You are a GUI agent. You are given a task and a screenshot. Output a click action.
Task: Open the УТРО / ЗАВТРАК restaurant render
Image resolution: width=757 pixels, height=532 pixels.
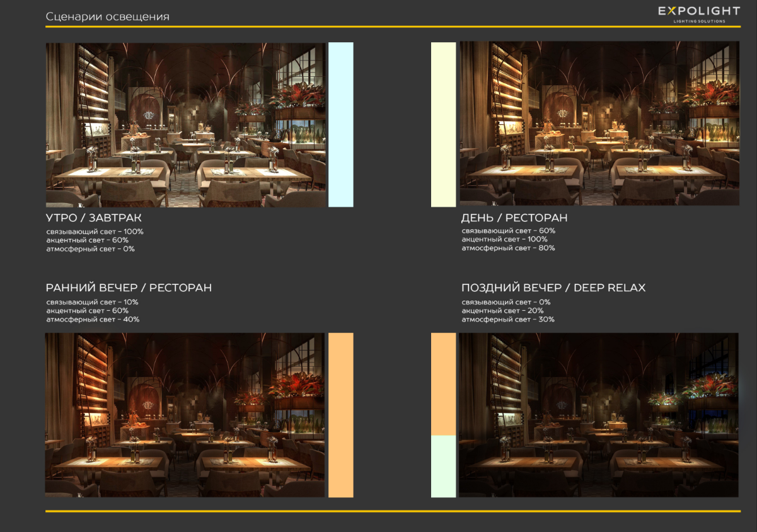tap(186, 125)
